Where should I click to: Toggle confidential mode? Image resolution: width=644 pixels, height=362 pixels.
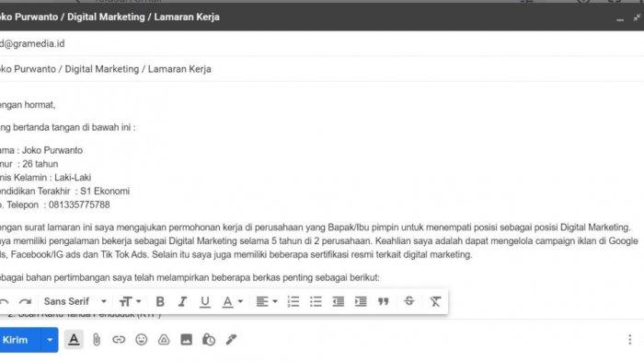click(x=209, y=340)
